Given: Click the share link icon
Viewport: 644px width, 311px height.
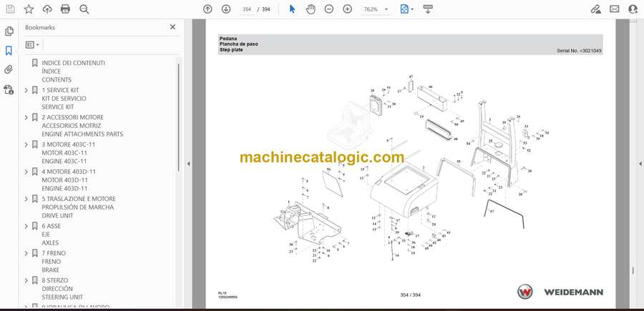Looking at the screenshot, I should pyautogui.click(x=595, y=9).
